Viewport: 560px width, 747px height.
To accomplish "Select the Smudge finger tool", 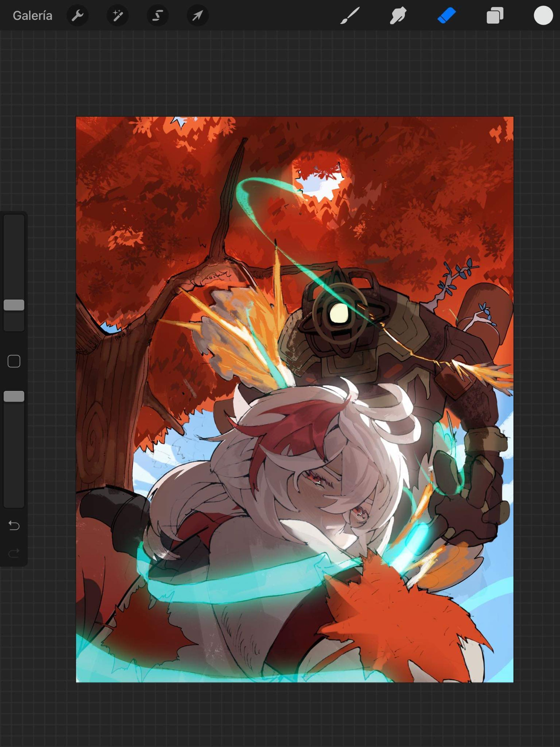I will (x=398, y=16).
